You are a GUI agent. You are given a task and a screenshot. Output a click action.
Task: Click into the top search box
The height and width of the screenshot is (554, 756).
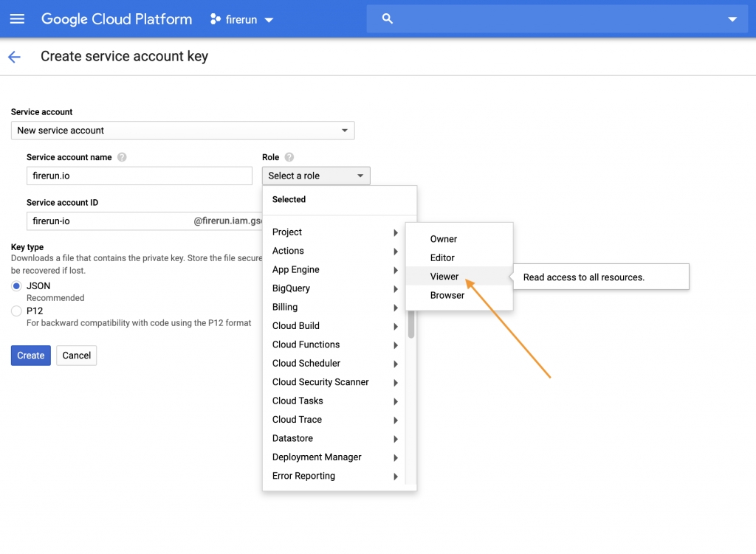tap(557, 19)
